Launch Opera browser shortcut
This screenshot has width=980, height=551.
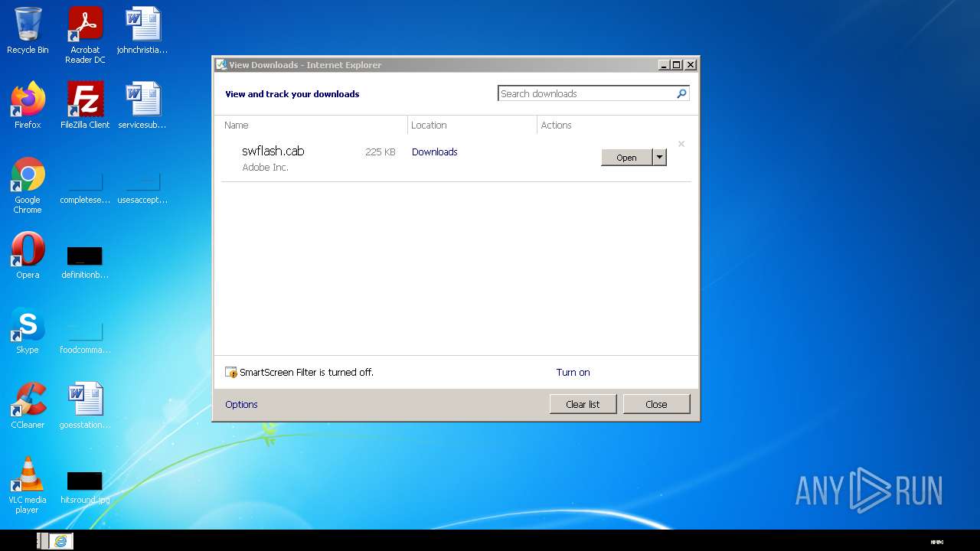click(28, 255)
